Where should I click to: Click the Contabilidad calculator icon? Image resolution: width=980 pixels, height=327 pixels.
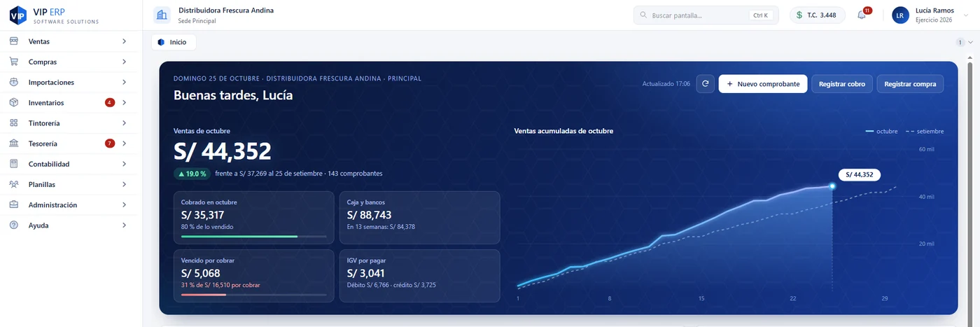(14, 164)
